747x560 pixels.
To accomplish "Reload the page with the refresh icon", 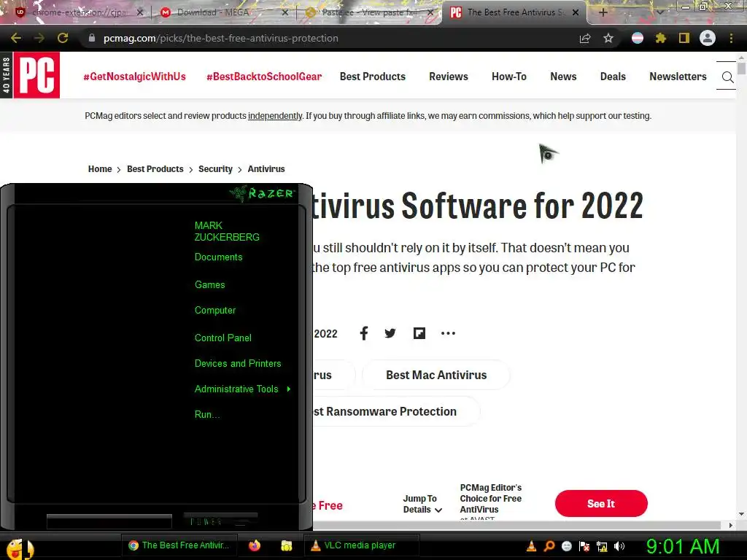I will pyautogui.click(x=63, y=38).
